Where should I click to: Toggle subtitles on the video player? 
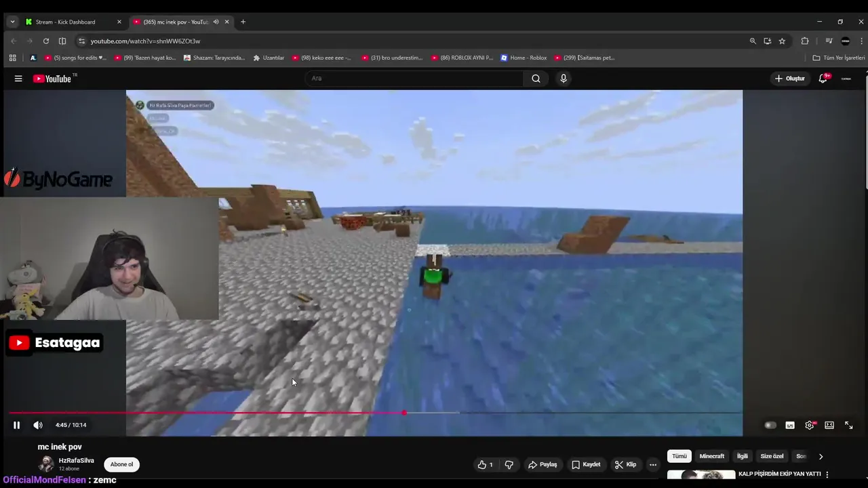(790, 425)
